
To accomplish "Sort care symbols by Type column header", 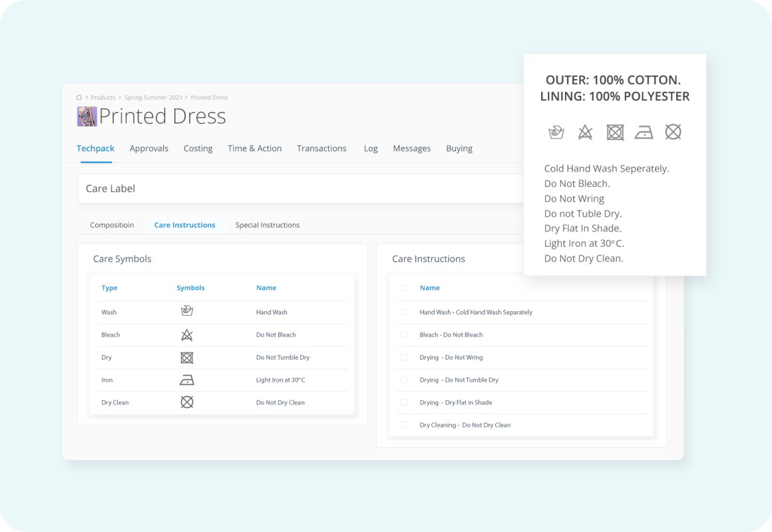I will tap(109, 288).
